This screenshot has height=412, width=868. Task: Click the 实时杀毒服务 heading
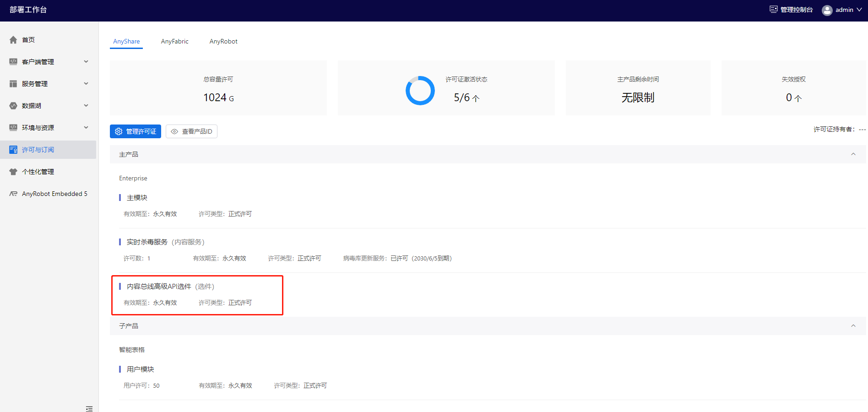[147, 242]
